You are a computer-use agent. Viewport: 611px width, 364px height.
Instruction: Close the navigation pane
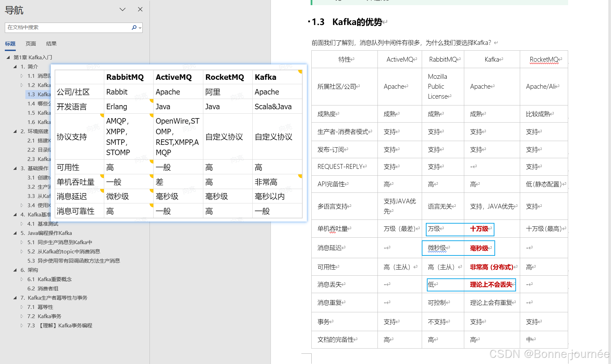140,9
